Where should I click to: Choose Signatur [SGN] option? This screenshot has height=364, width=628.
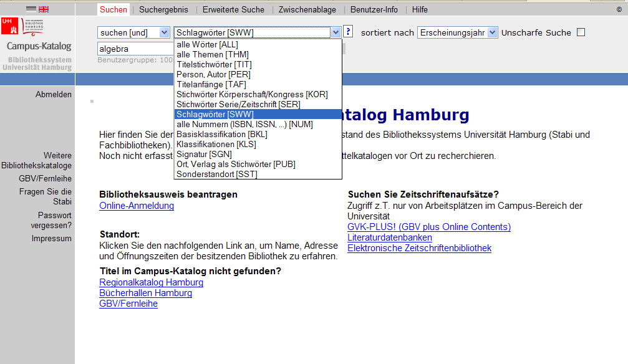(258, 154)
